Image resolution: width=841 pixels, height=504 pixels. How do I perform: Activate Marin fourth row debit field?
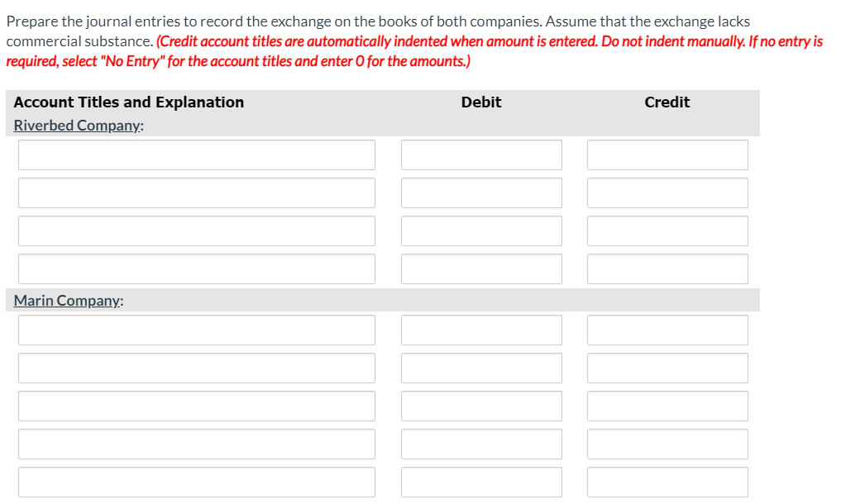[481, 445]
